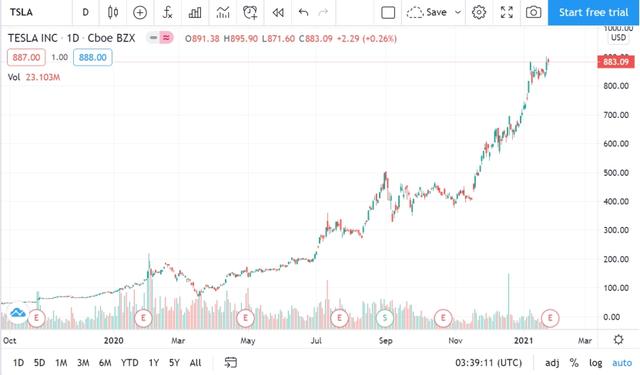
Task: Click the 03:39:11 (UTC) timezone clock
Action: [489, 363]
